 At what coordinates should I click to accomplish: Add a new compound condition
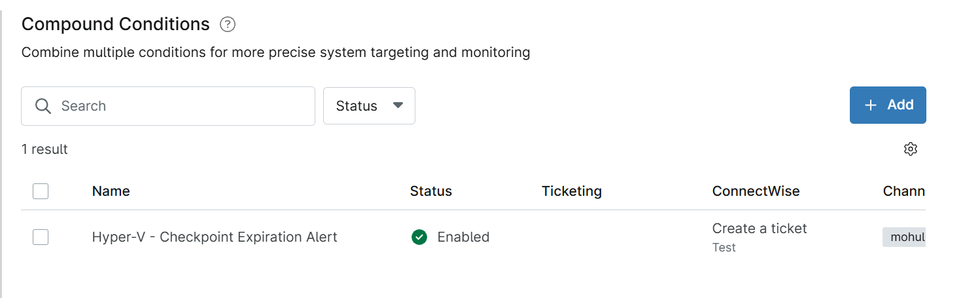888,105
